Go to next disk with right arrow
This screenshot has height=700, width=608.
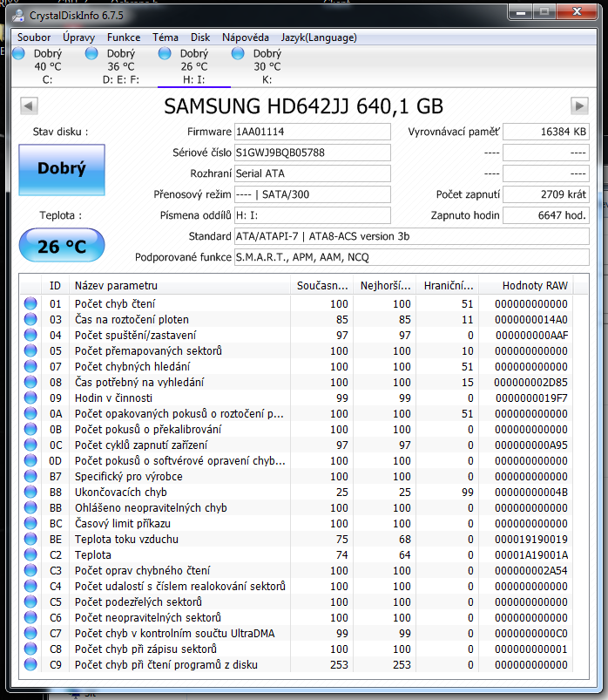pyautogui.click(x=579, y=105)
